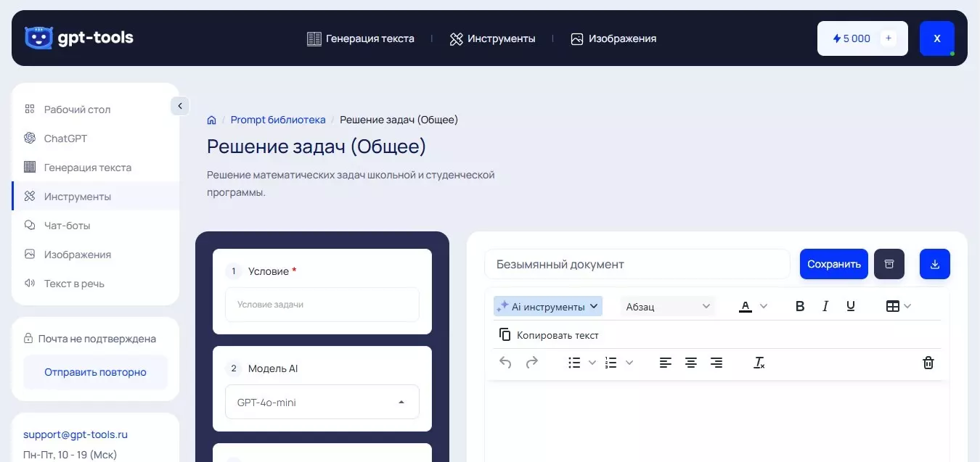
Task: Apply underline formatting in editor
Action: click(x=851, y=306)
